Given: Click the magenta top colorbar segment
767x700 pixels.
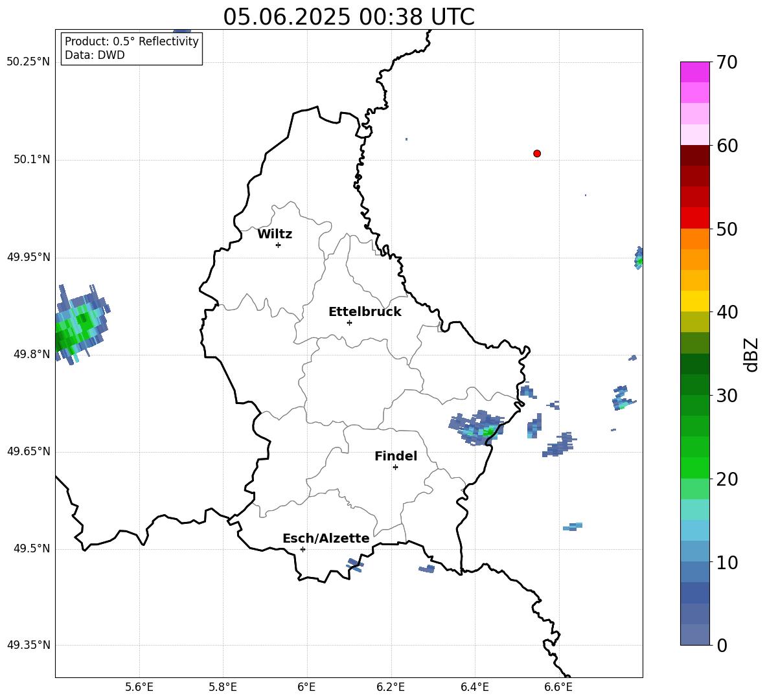Looking at the screenshot, I should pyautogui.click(x=695, y=73).
